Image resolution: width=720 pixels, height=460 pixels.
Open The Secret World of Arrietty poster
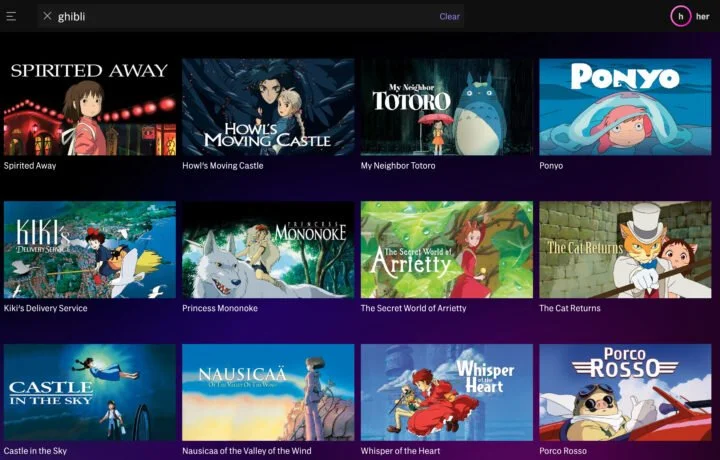click(446, 249)
